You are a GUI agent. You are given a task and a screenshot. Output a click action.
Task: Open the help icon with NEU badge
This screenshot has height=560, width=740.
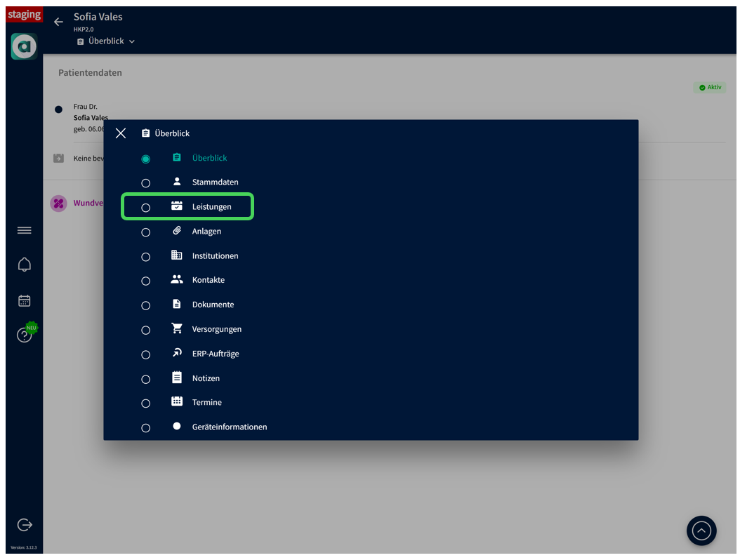pos(25,335)
